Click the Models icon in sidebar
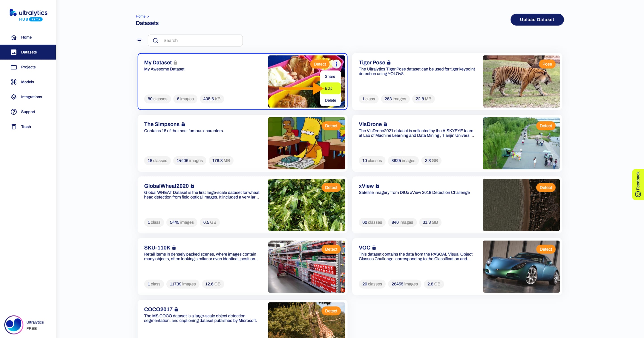The height and width of the screenshot is (338, 644). (14, 82)
